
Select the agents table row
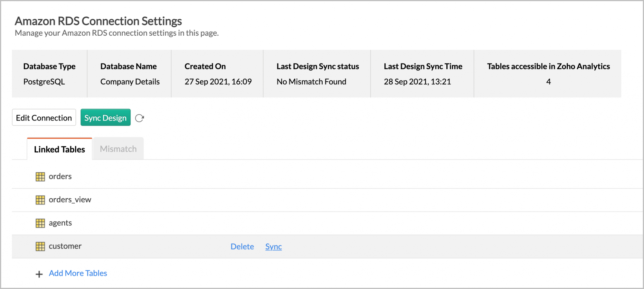pyautogui.click(x=327, y=223)
